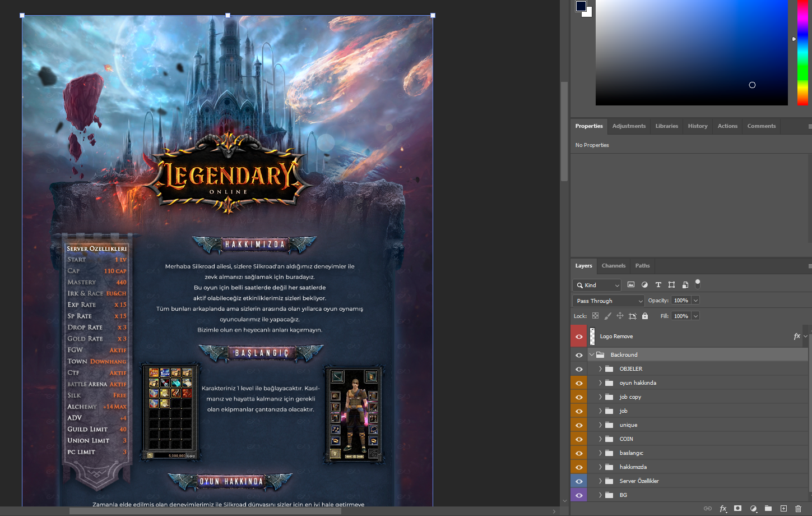The image size is (812, 516).
Task: Filter layers by smart objects icon
Action: pyautogui.click(x=685, y=285)
